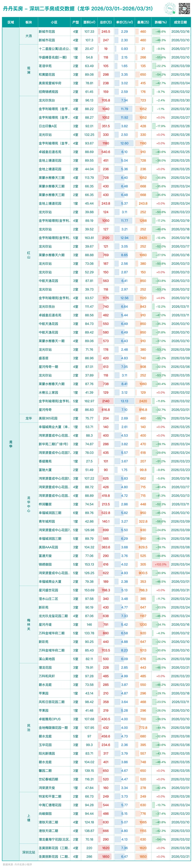The height and width of the screenshot is (868, 193).
Task: Click the 深圳北站 block cell
Action: tap(29, 852)
